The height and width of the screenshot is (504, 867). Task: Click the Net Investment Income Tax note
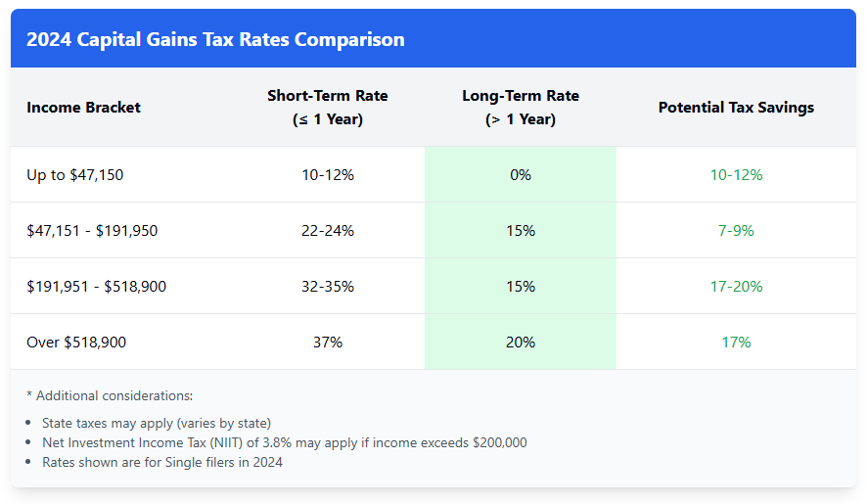[x=284, y=442]
